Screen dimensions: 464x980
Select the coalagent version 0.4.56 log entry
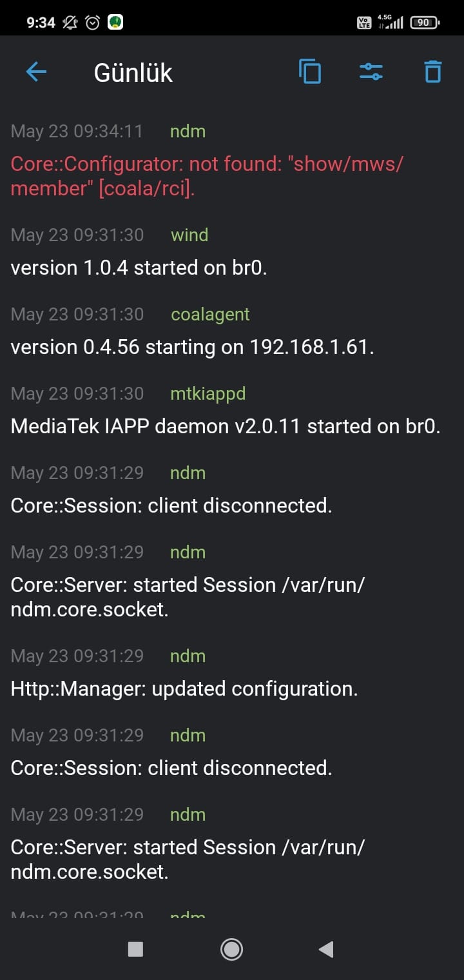(x=232, y=331)
